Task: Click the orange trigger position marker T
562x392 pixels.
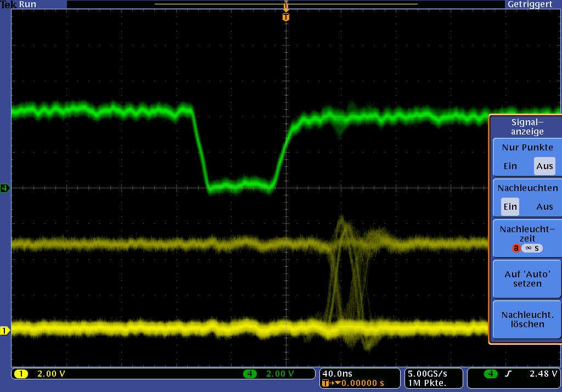Action: (x=285, y=17)
